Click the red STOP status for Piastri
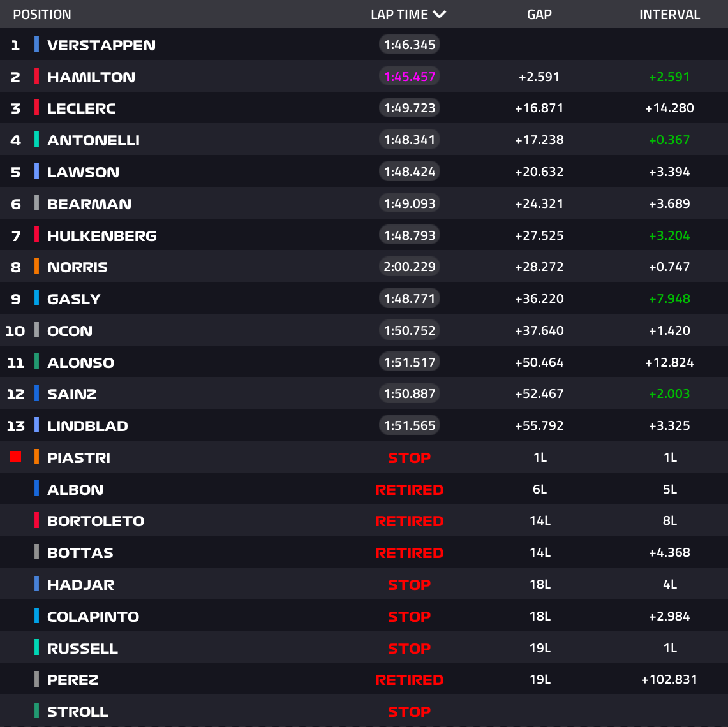This screenshot has width=728, height=727. (x=410, y=458)
